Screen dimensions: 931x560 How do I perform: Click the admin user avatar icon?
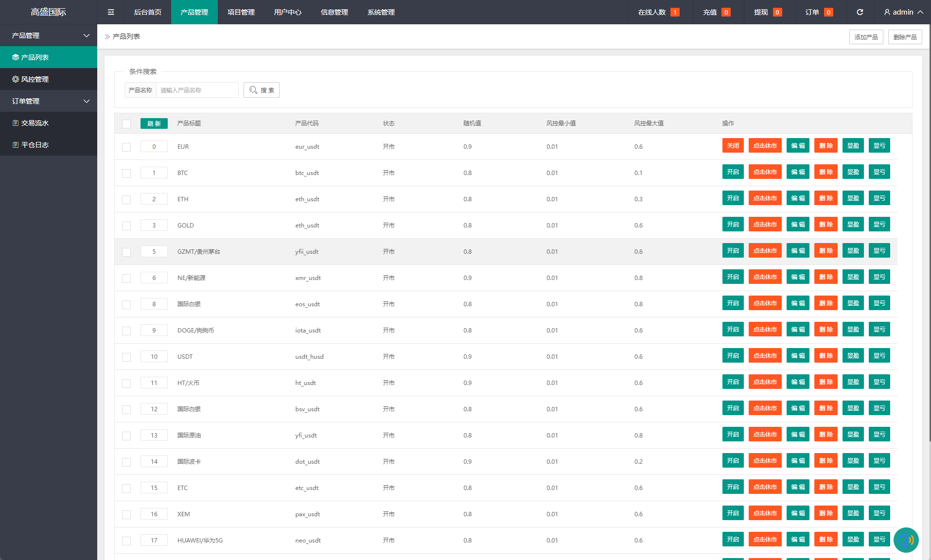887,12
